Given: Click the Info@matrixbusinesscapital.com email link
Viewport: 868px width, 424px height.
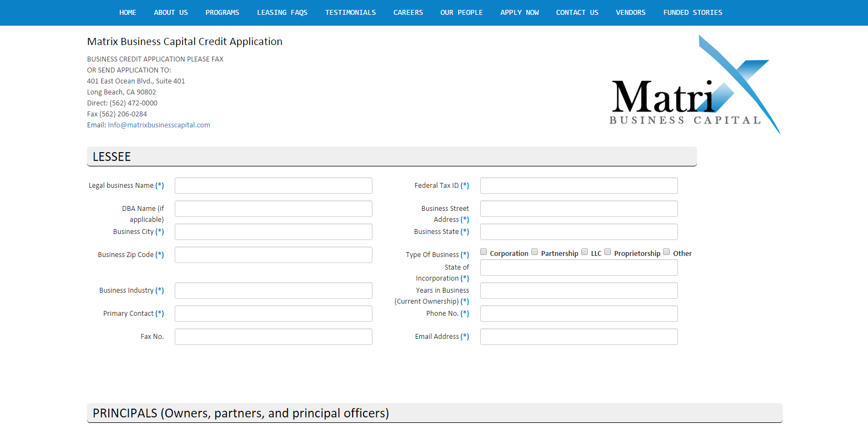Looking at the screenshot, I should (x=159, y=125).
